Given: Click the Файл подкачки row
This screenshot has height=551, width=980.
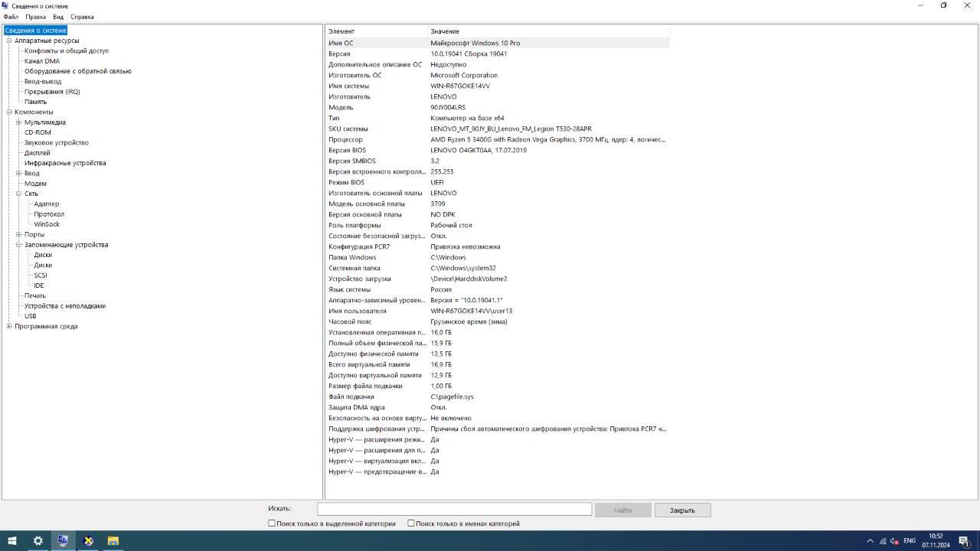Looking at the screenshot, I should point(498,396).
